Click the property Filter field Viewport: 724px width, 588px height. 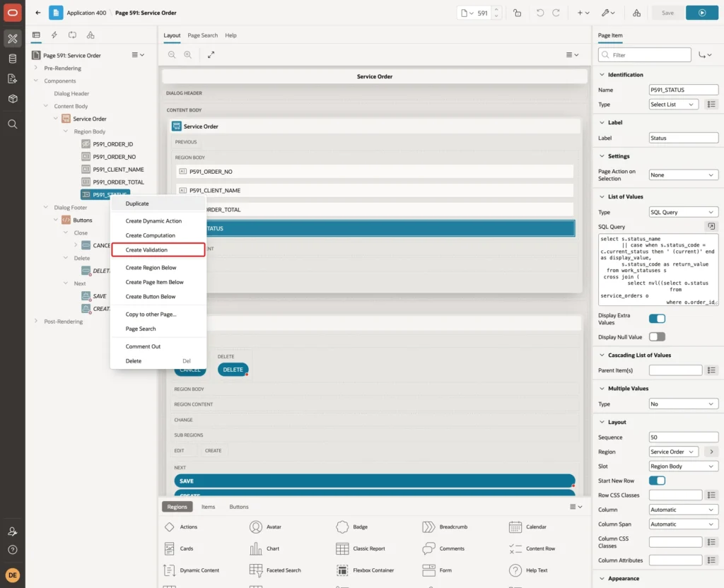(645, 55)
